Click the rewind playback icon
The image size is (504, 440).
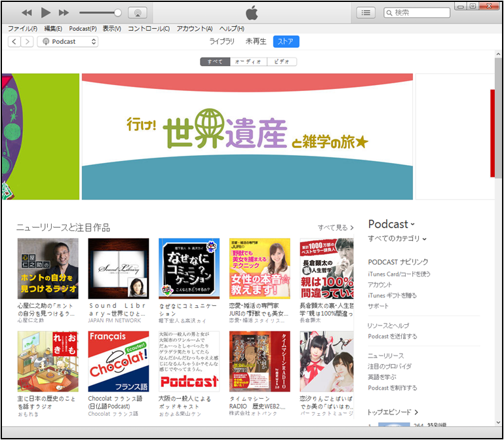tap(27, 13)
